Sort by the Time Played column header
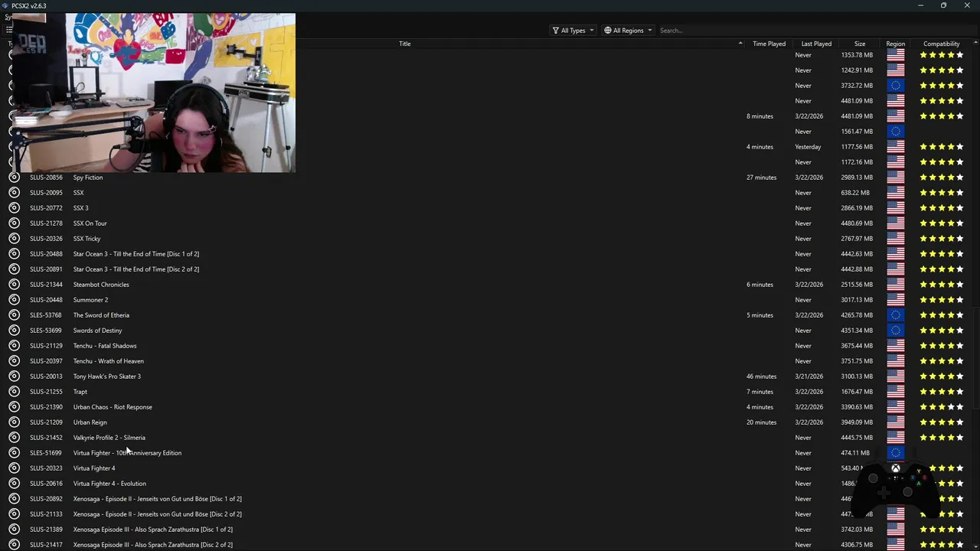This screenshot has height=551, width=980. 769,44
